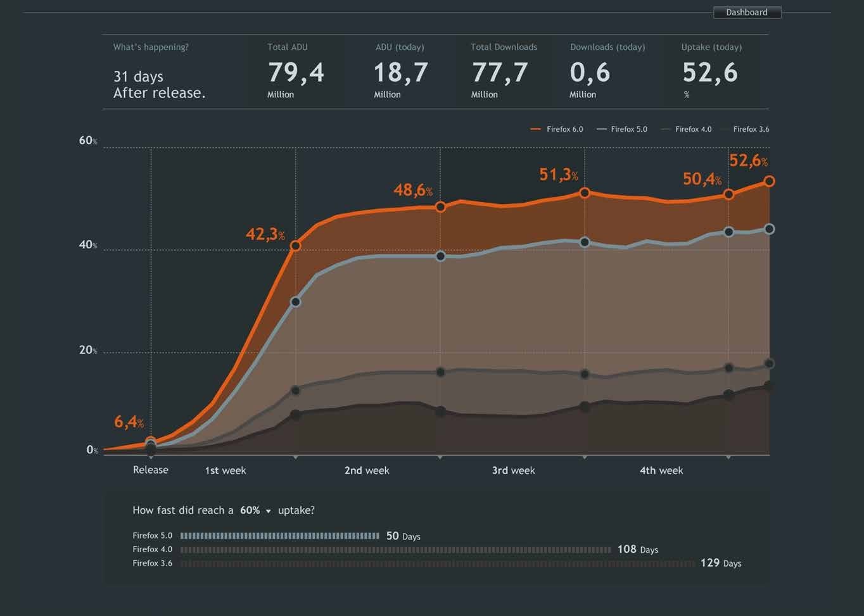The width and height of the screenshot is (864, 616).
Task: Click the Firefox 4.0 108 Days bar
Action: (396, 550)
